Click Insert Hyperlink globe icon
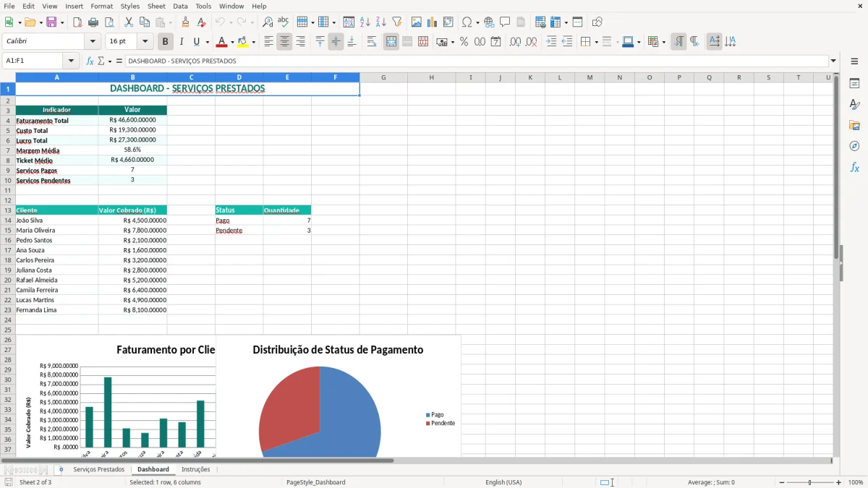 (489, 22)
